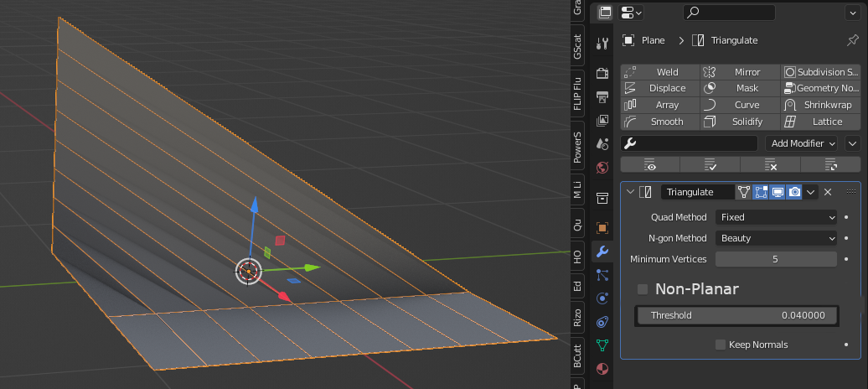Open the Object Constraints properties icon
The image size is (868, 389).
[602, 322]
